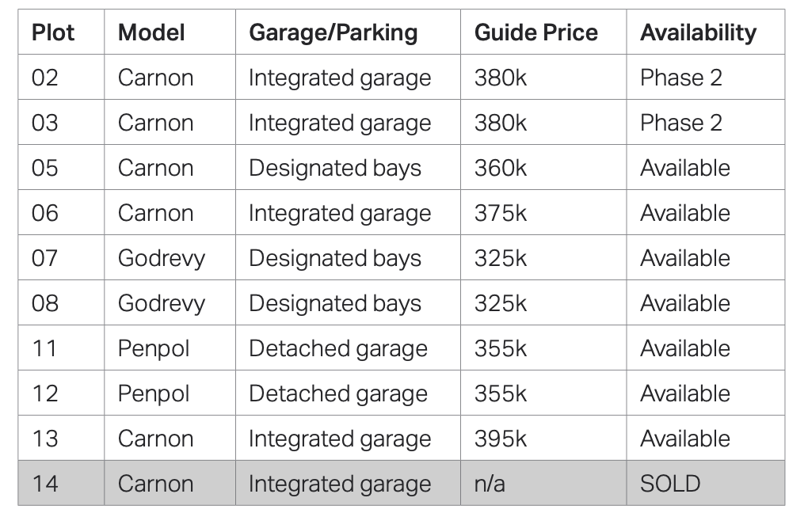808x532 pixels.
Task: Click Integrated garage cell in plot 06 row
Action: coord(339,213)
